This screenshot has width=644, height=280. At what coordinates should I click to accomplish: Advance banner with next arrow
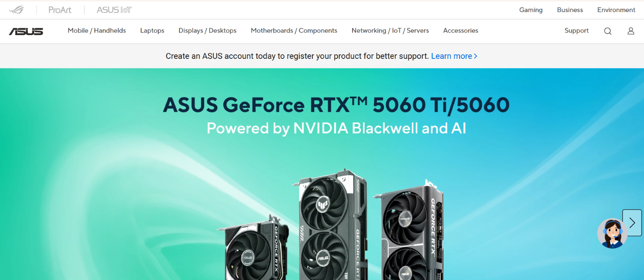pos(632,222)
